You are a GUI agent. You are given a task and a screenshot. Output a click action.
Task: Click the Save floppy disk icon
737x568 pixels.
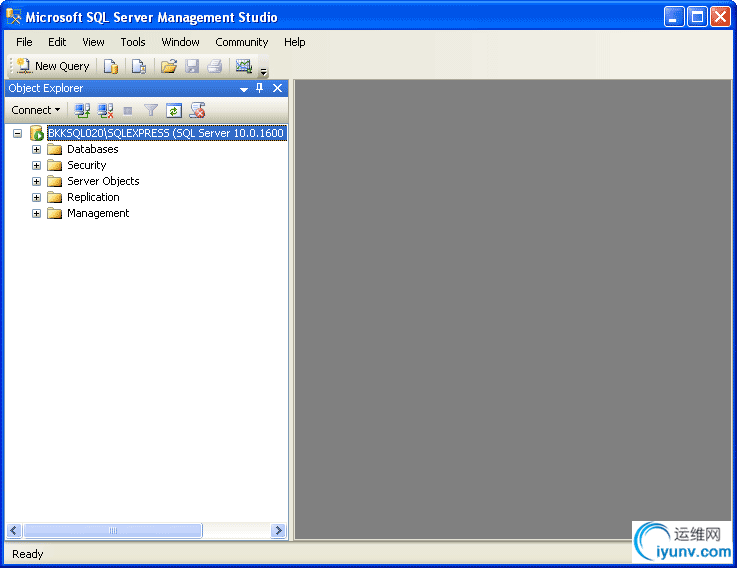point(192,66)
